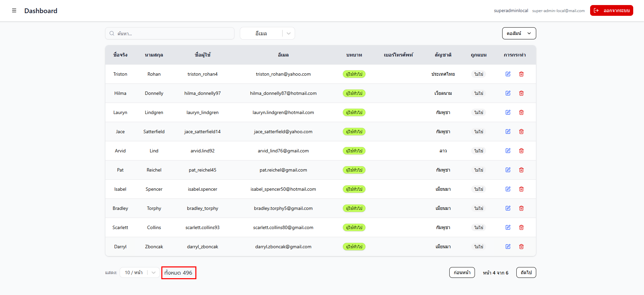644x295 pixels.
Task: Open the hamburger sidebar menu
Action: (14, 11)
